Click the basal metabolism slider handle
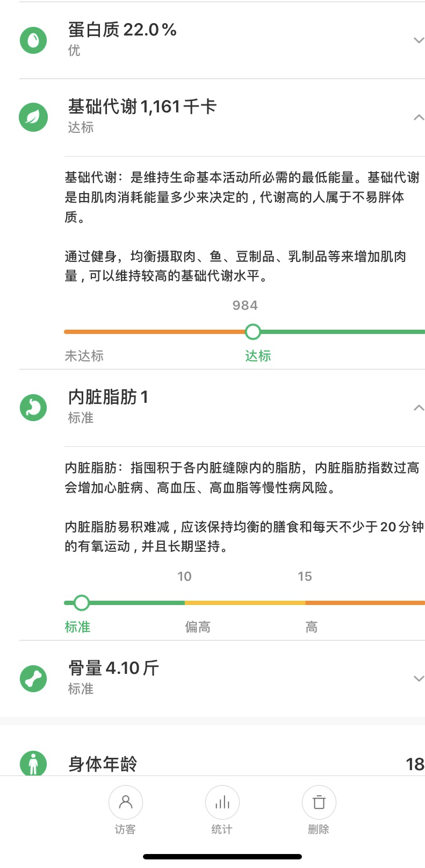Screen dimensions: 425x868 pyautogui.click(x=253, y=332)
